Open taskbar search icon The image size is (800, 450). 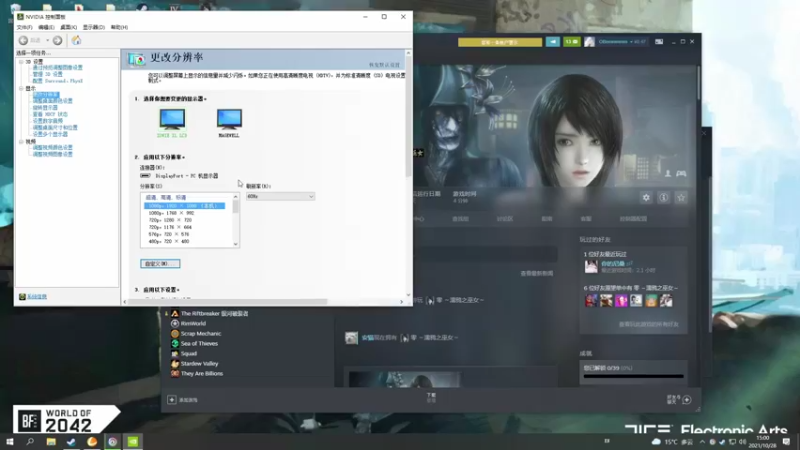coord(30,441)
